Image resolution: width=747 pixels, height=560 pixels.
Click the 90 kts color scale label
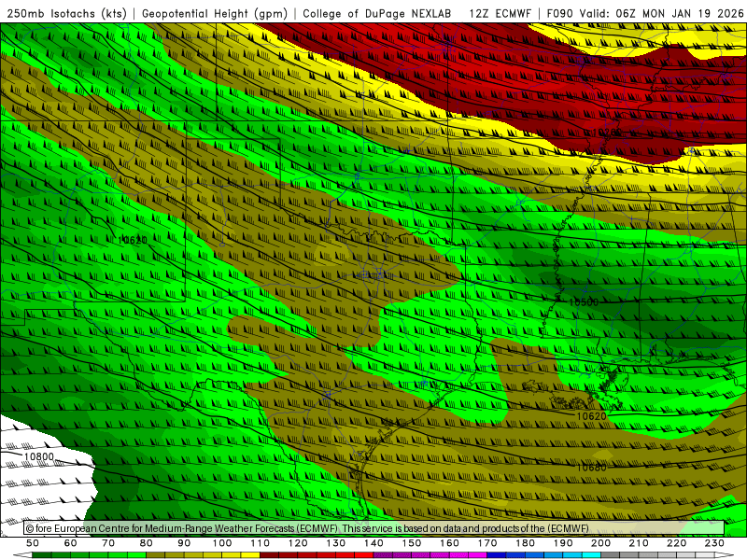pos(184,543)
